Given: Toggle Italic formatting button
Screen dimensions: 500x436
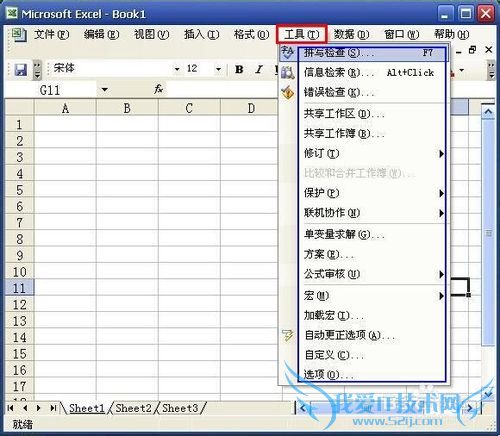Looking at the screenshot, I should [259, 69].
